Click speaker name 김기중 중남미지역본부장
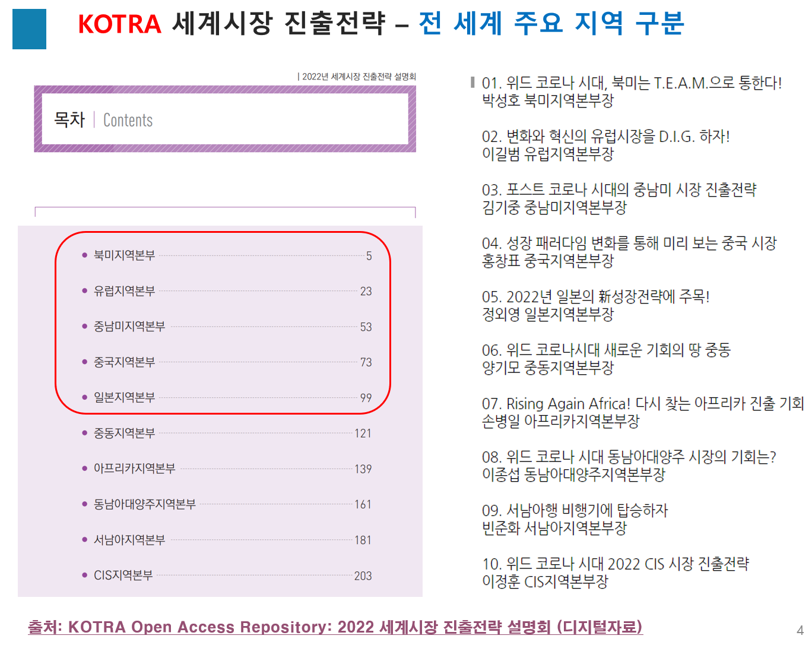This screenshot has width=812, height=648. (x=554, y=207)
